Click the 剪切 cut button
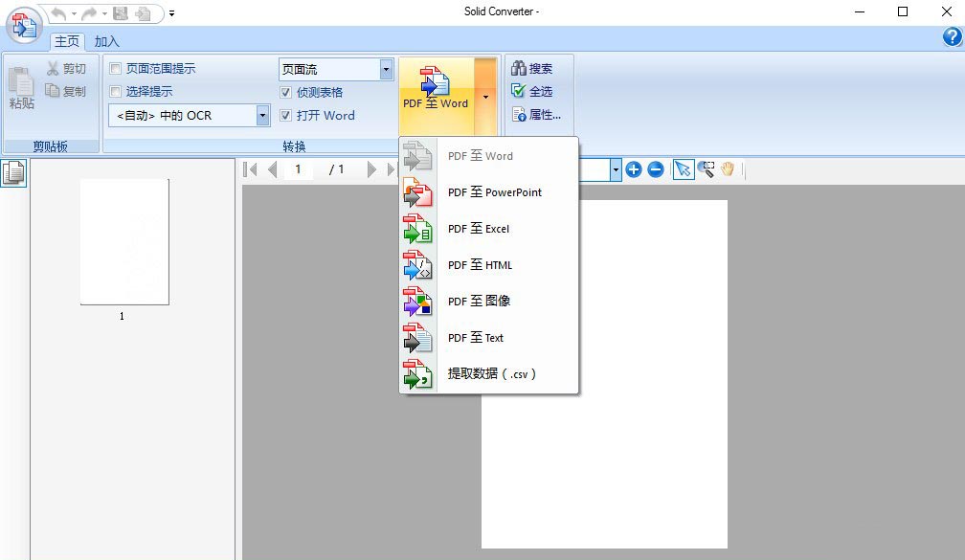The width and height of the screenshot is (965, 560). [66, 68]
